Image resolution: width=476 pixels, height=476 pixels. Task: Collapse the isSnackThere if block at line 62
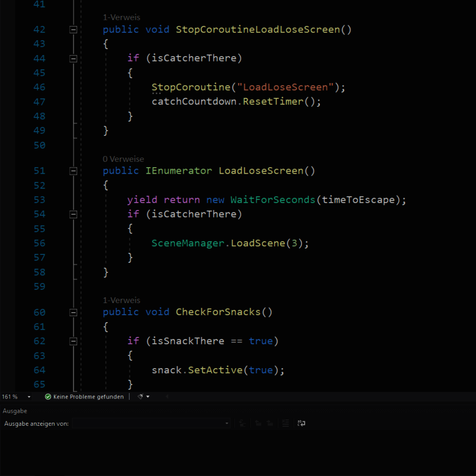click(73, 342)
